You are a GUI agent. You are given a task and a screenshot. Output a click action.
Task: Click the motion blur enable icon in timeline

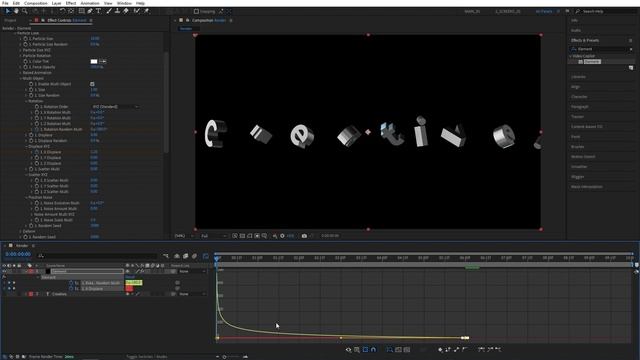tap(194, 256)
